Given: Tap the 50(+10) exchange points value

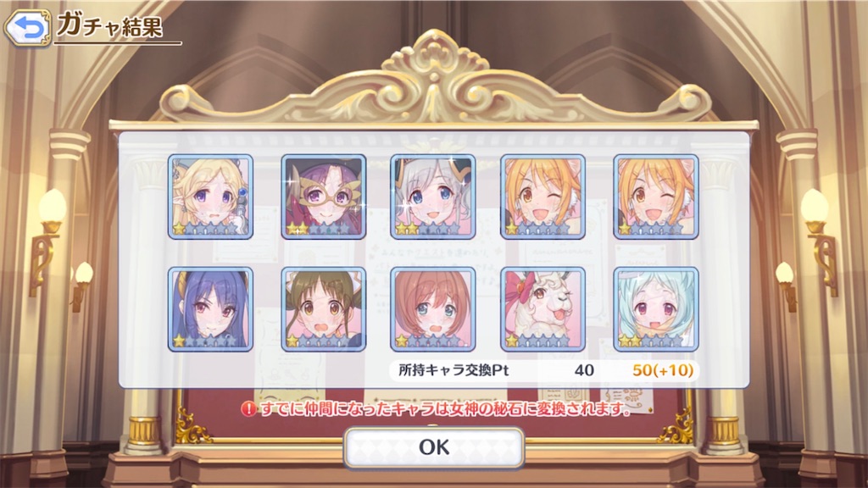Looking at the screenshot, I should click(x=663, y=370).
